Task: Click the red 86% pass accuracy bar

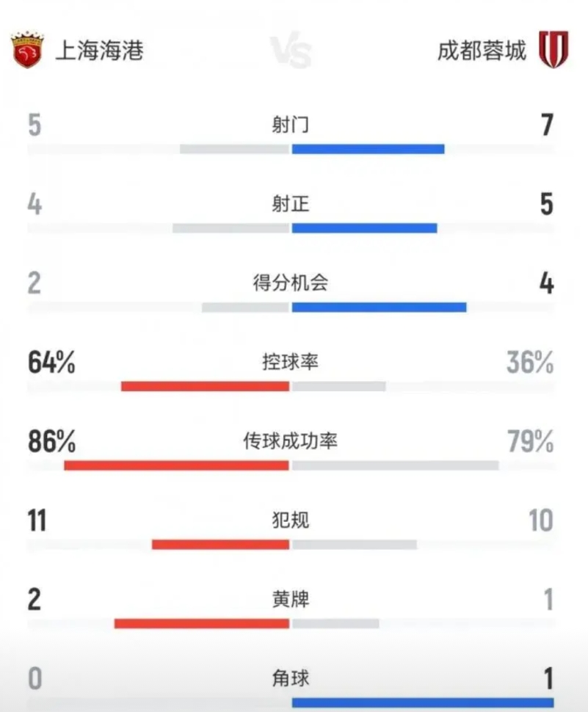Action: coord(177,465)
